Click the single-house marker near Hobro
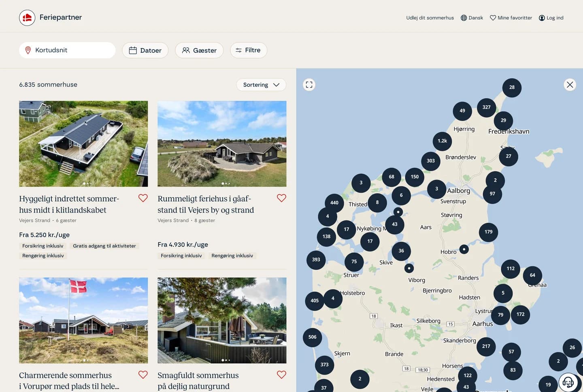583x392 pixels. click(x=464, y=249)
